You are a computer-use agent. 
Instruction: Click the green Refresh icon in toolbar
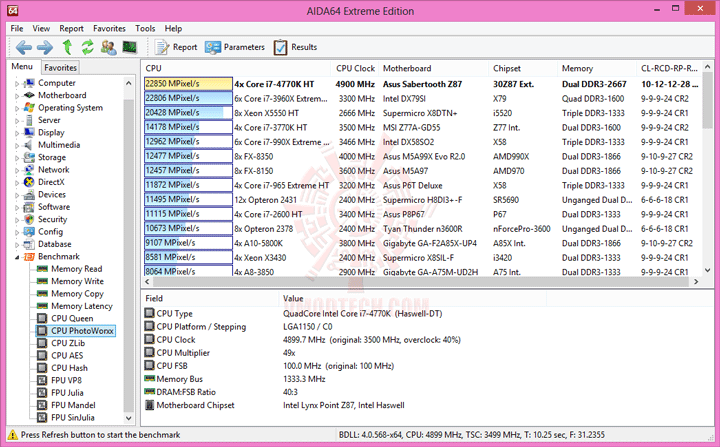click(x=87, y=47)
